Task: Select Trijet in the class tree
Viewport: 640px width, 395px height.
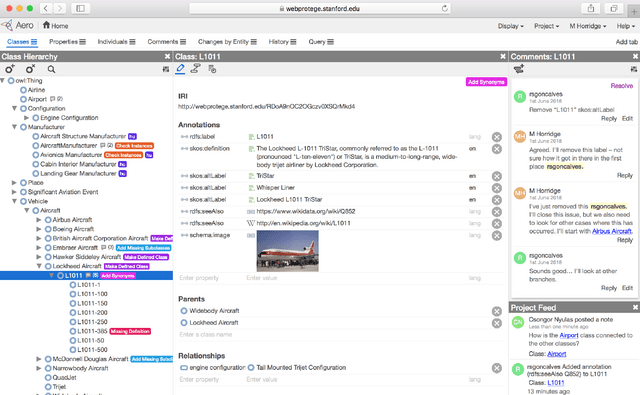Action: click(x=59, y=387)
